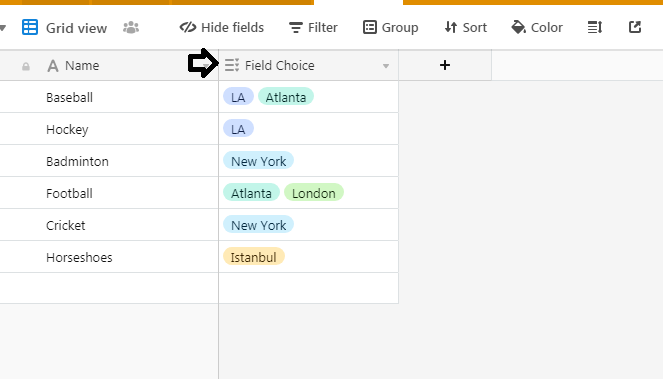Click the empty row below Horseshoes
The width and height of the screenshot is (663, 379).
199,288
